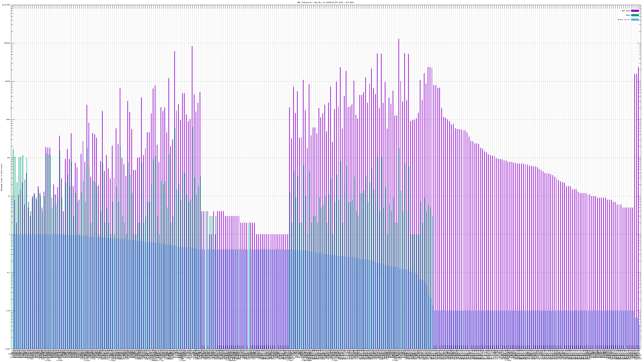644x362 pixels.
Task: Click the green Spam legend swatch
Action: pos(635,15)
